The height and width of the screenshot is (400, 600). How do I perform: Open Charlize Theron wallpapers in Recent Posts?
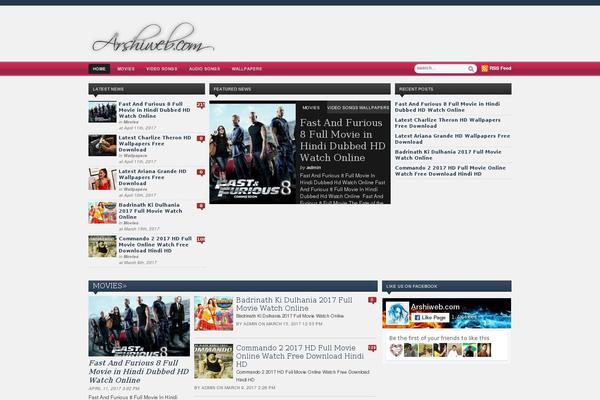point(448,123)
